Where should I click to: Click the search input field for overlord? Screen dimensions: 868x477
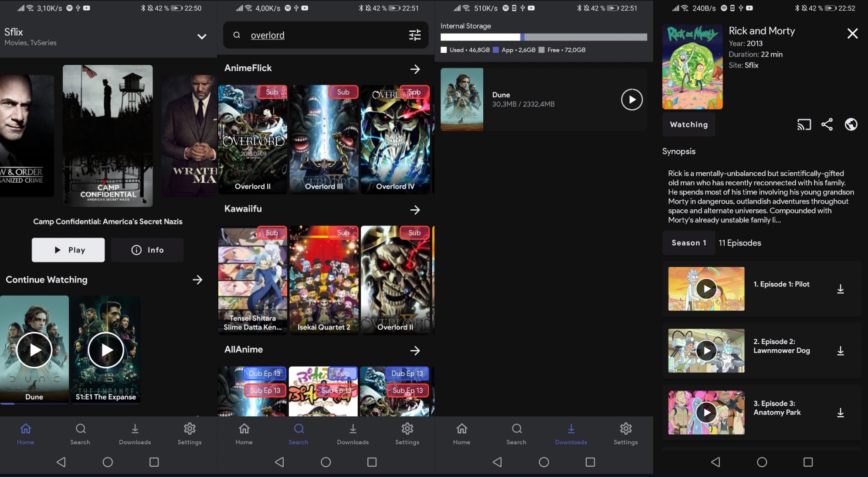325,34
